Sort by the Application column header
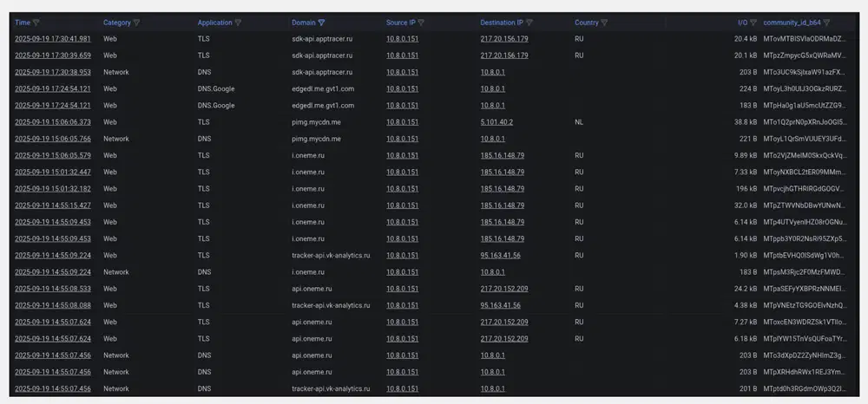The height and width of the screenshot is (404, 868). pos(214,23)
